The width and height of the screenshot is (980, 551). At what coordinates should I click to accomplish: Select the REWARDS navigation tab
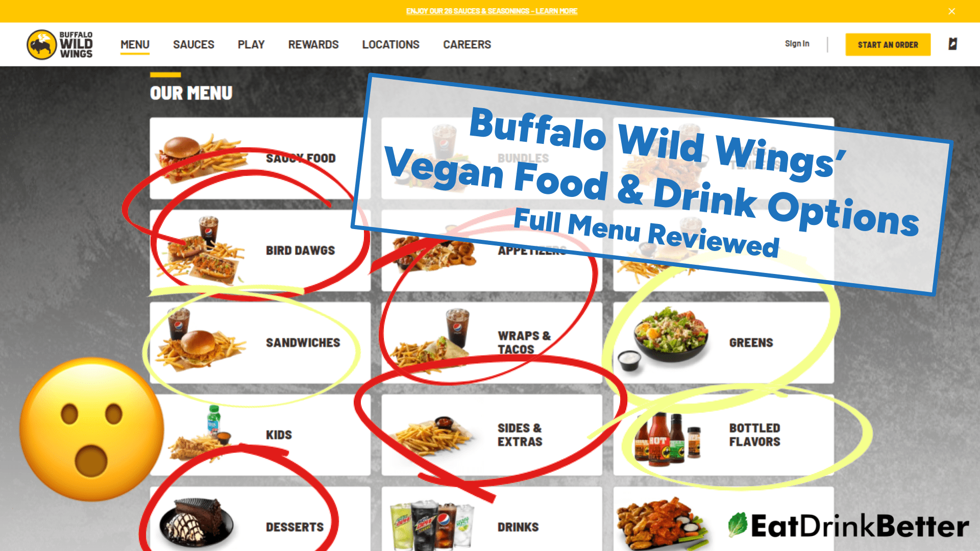point(313,44)
